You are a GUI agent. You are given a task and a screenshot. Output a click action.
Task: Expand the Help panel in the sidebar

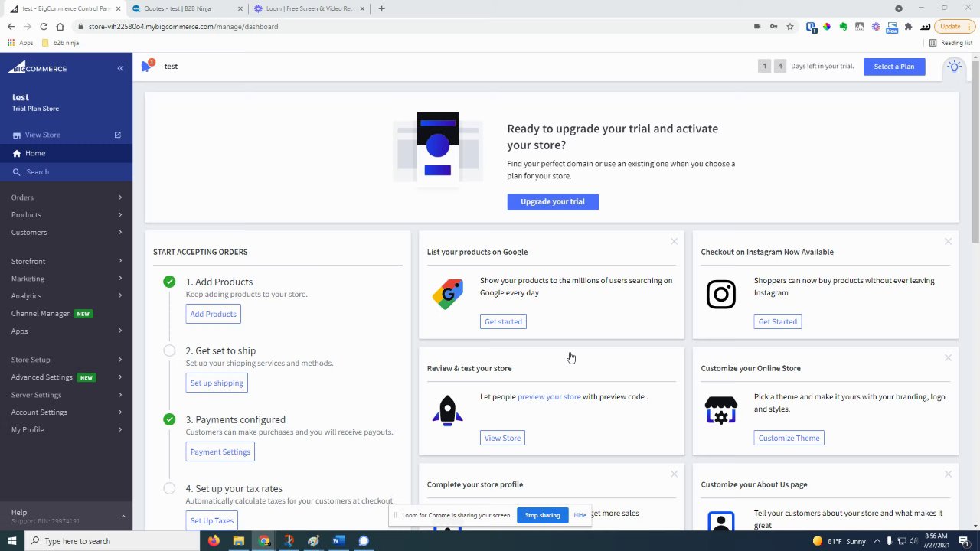tap(66, 517)
